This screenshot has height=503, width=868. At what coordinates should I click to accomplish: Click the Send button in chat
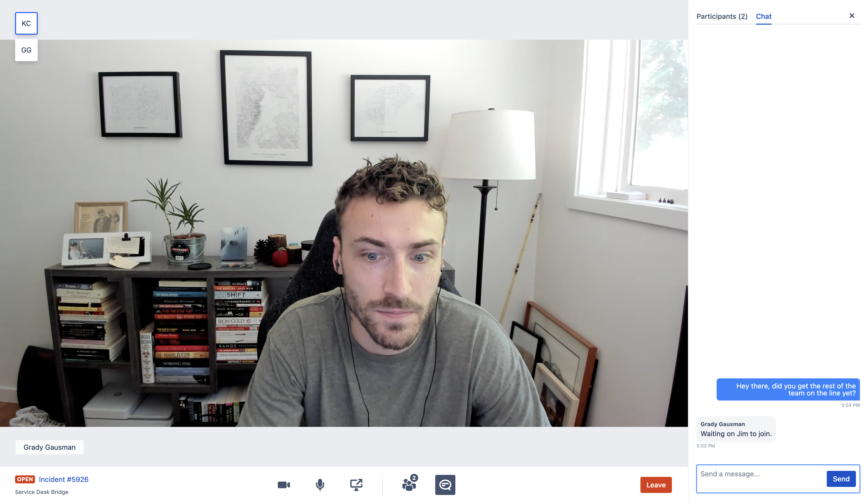click(x=841, y=478)
